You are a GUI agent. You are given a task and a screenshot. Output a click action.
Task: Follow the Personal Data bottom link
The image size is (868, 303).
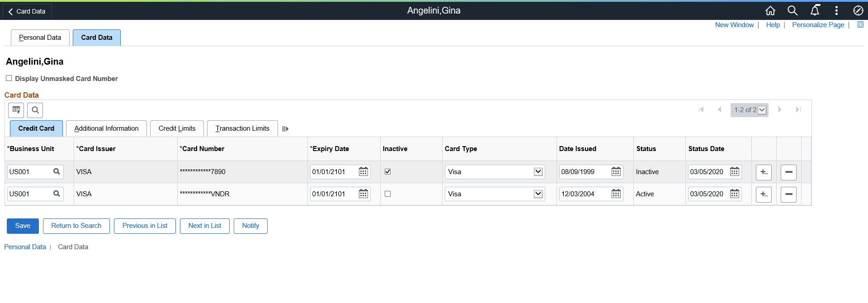[x=25, y=247]
